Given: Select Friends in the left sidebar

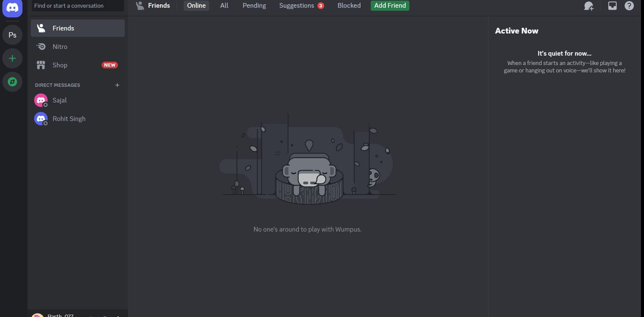Looking at the screenshot, I should point(78,28).
